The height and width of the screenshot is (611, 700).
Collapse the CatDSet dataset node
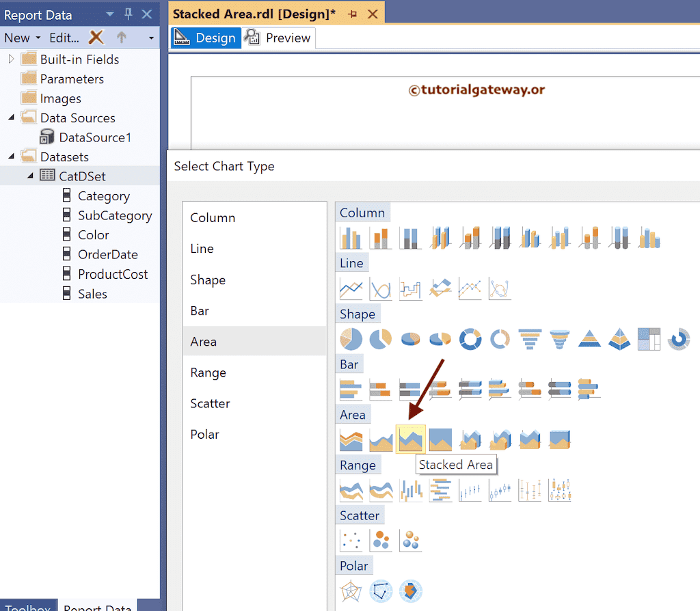coord(30,176)
